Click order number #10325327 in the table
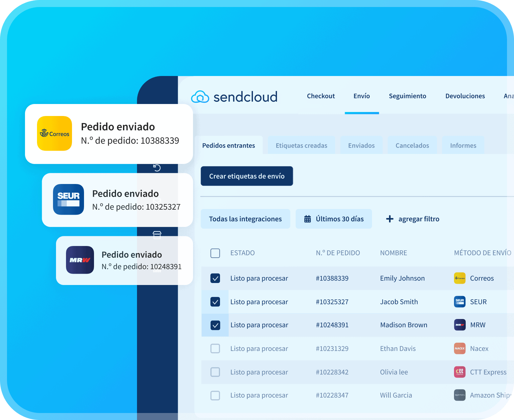The image size is (514, 420). click(332, 302)
